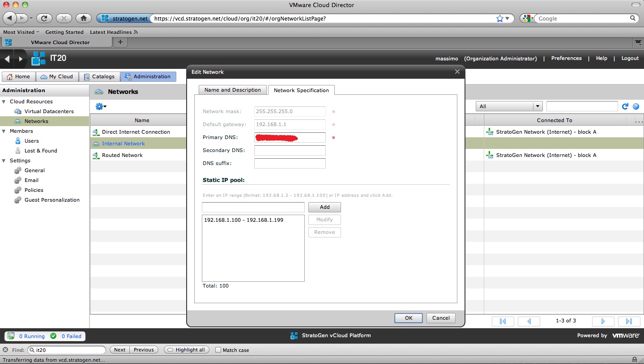The height and width of the screenshot is (364, 644).
Task: Open the blue help icon near filter
Action: point(636,106)
